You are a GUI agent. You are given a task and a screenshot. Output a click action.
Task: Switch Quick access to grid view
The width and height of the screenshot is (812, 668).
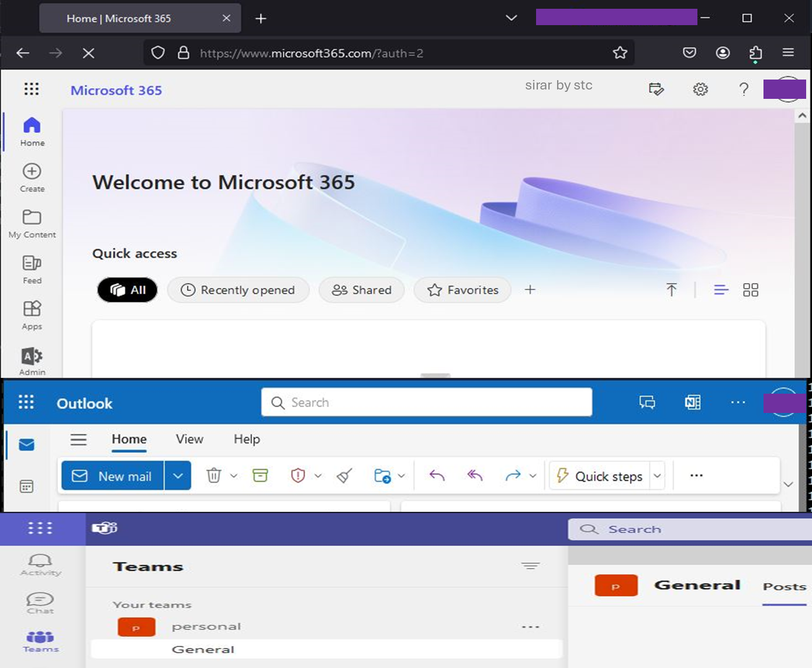pos(751,290)
